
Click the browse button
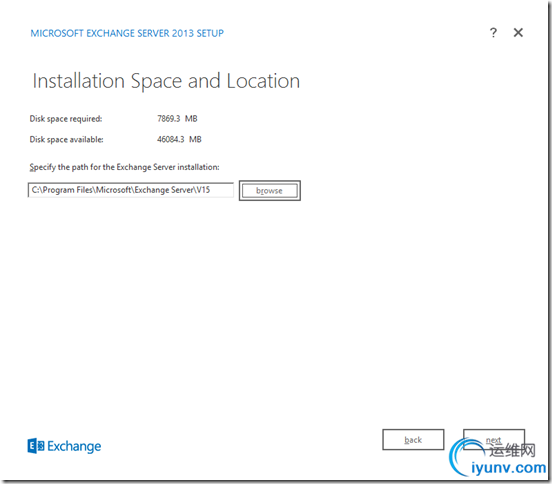(270, 190)
